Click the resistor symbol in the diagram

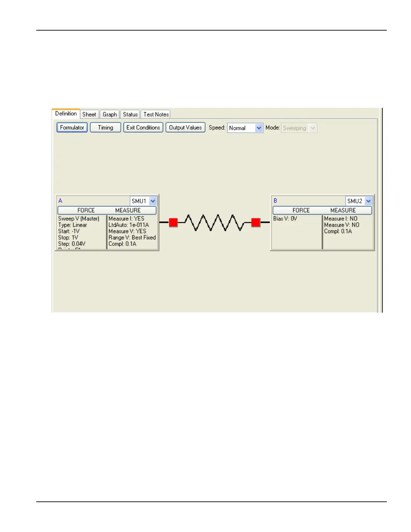pyautogui.click(x=215, y=222)
